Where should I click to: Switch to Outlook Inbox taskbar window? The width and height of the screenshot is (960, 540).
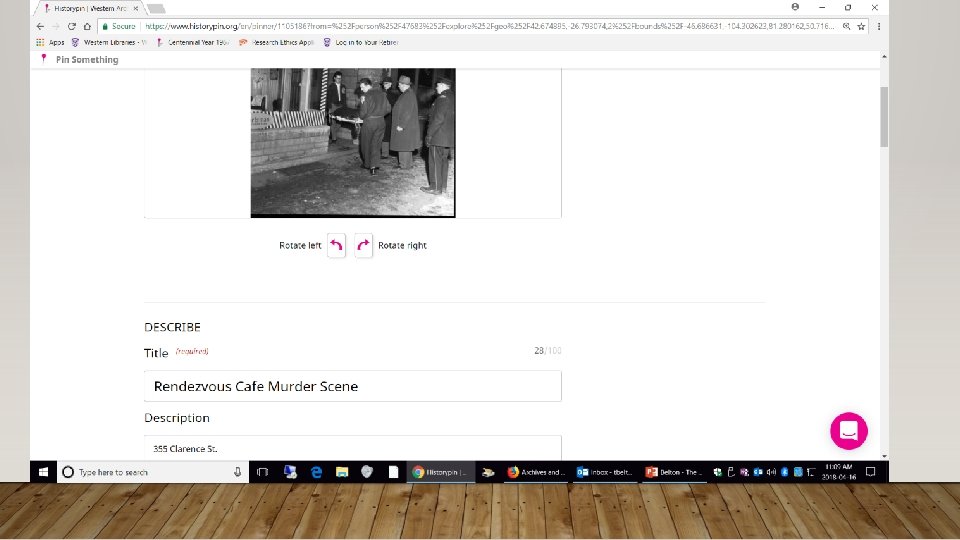click(x=605, y=472)
